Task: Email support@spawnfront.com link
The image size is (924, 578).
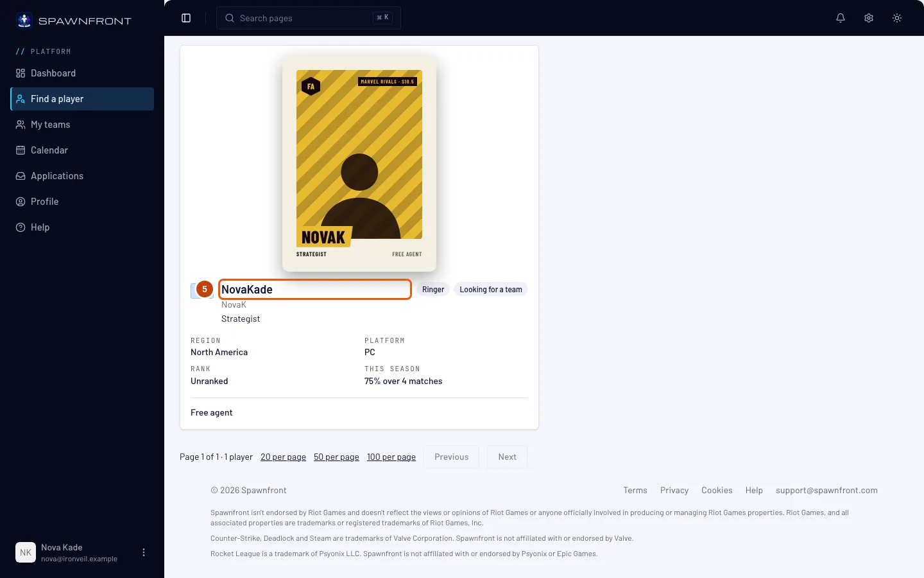Action: point(826,491)
